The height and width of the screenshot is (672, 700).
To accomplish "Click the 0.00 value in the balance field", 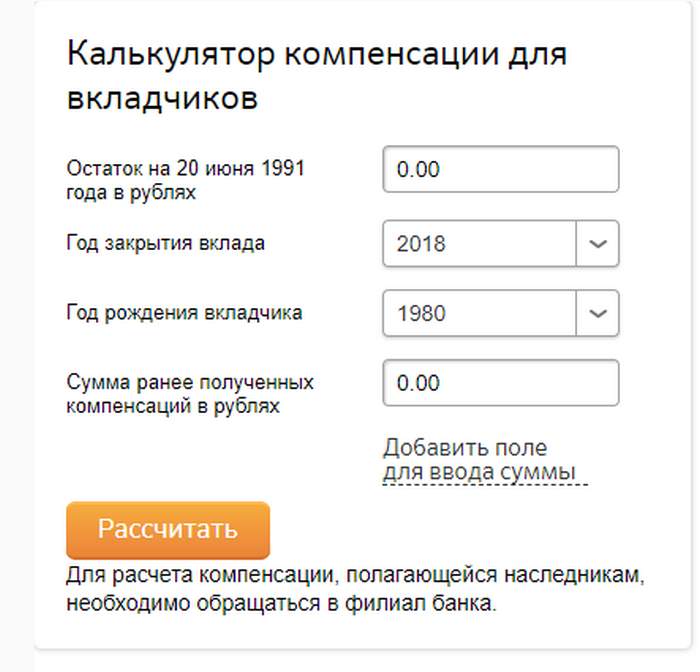I will pyautogui.click(x=418, y=170).
